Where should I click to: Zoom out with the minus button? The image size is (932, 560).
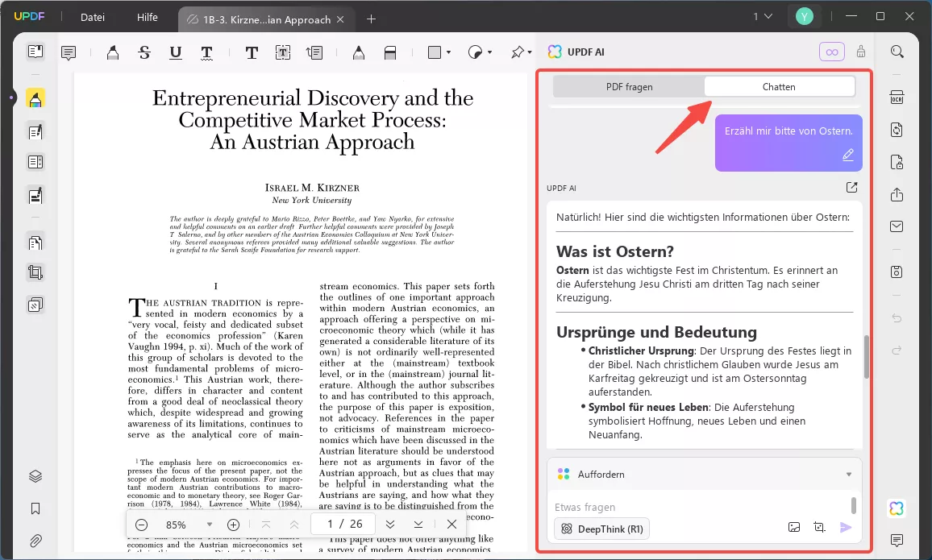pos(141,525)
